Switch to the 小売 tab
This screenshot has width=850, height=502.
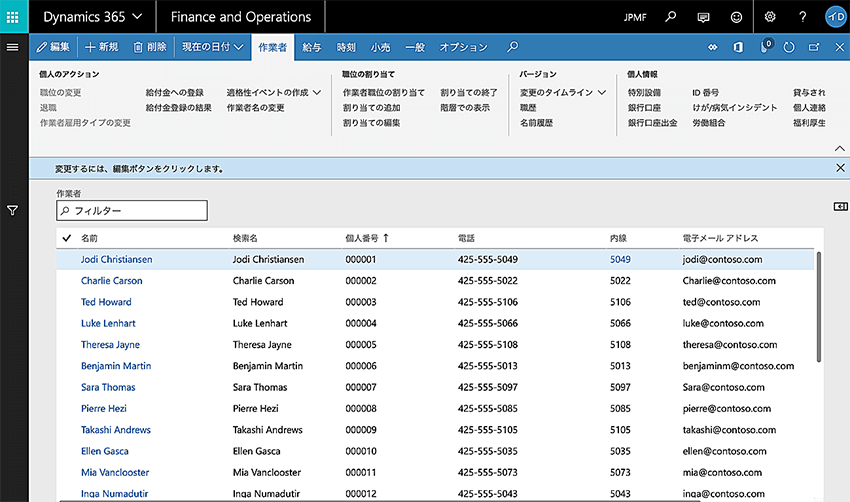[x=380, y=47]
